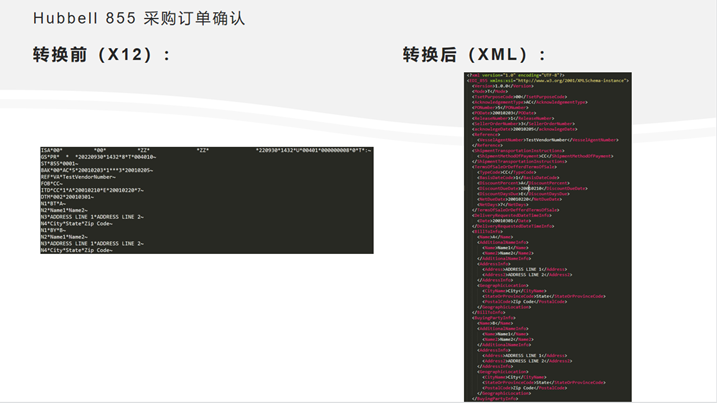
Task: Click the opening <TermsOfSaleOrDefferdTermsOfSale> tag
Action: pos(514,167)
